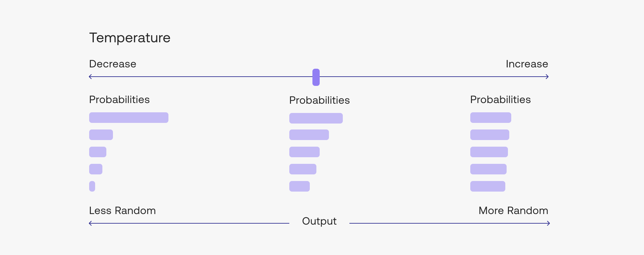Select the Less Random label
The width and height of the screenshot is (644, 255).
pyautogui.click(x=122, y=210)
